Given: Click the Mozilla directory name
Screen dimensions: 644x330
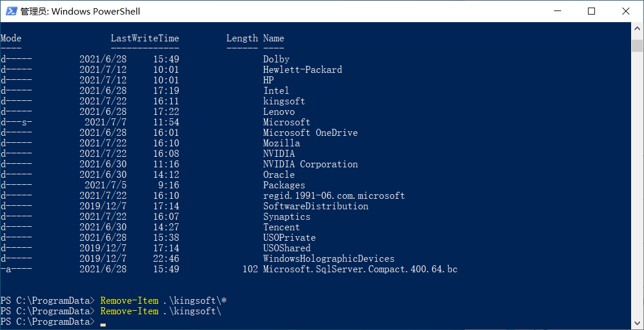Looking at the screenshot, I should (x=282, y=143).
